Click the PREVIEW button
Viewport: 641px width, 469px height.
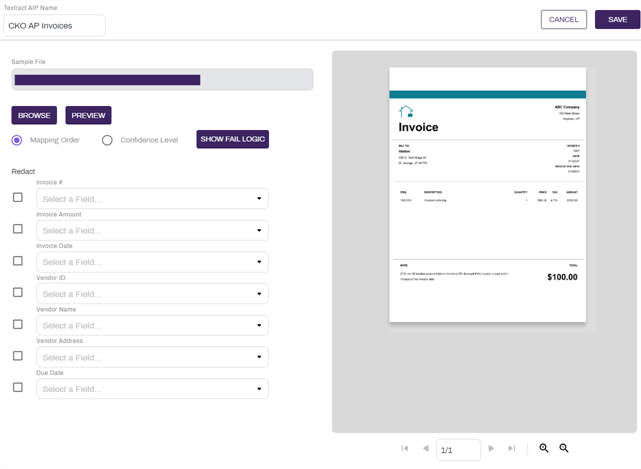coord(88,115)
